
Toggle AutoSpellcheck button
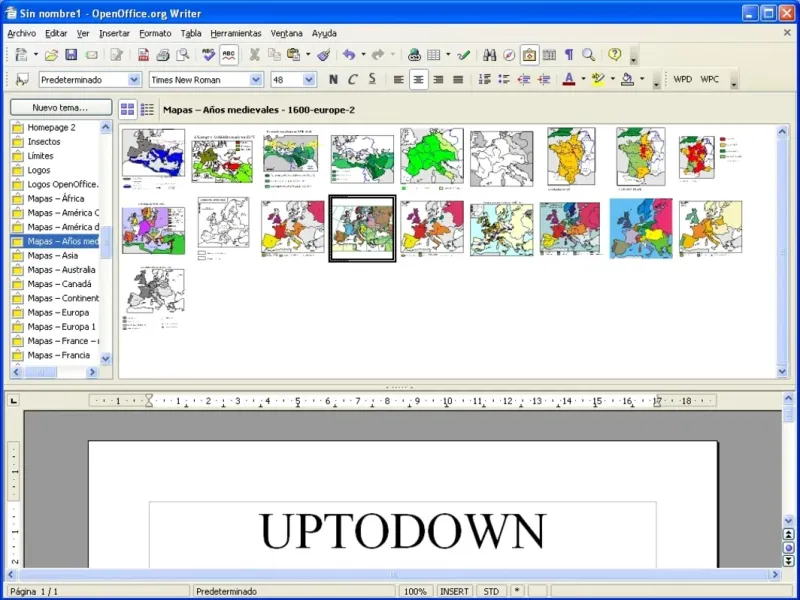point(229,55)
